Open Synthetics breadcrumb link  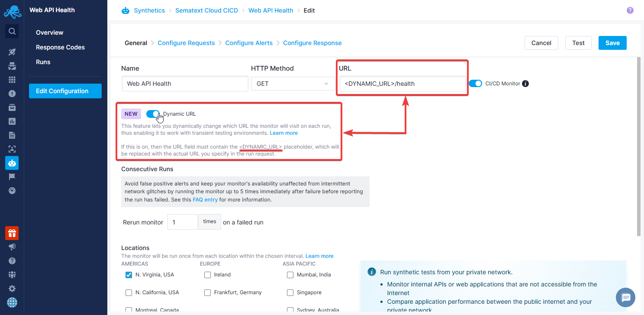pyautogui.click(x=149, y=10)
